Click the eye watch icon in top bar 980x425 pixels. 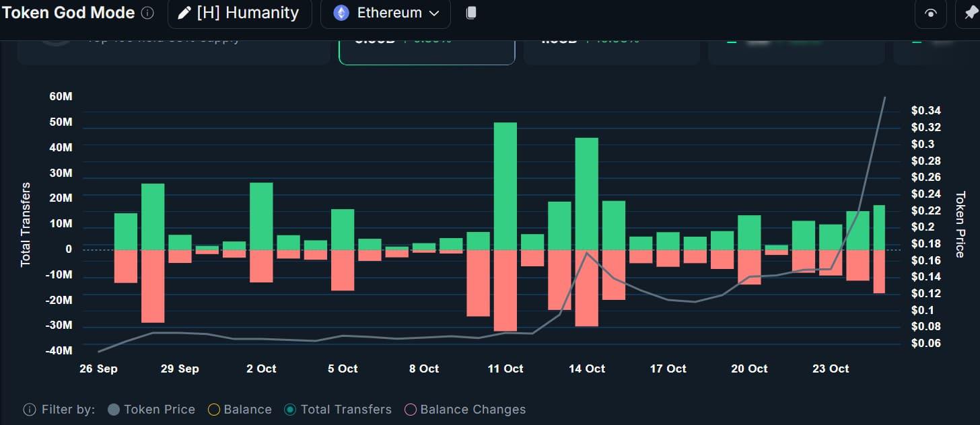[x=932, y=13]
